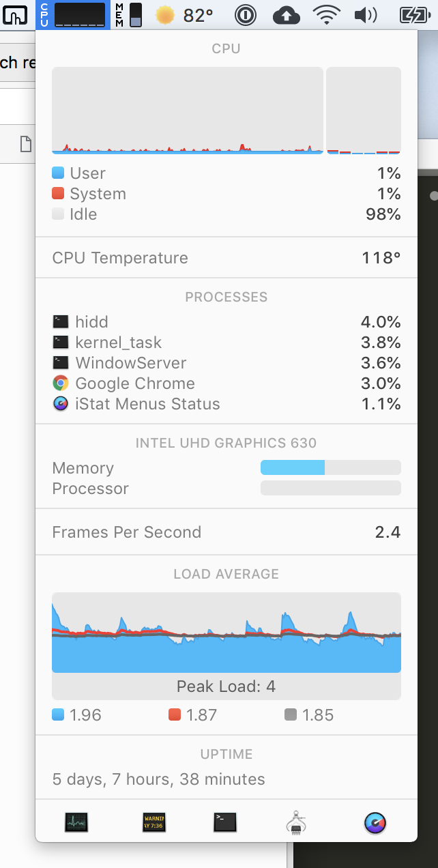Screen dimensions: 438x868
Task: Open iStat Menus app icon at bottom
Action: click(375, 823)
